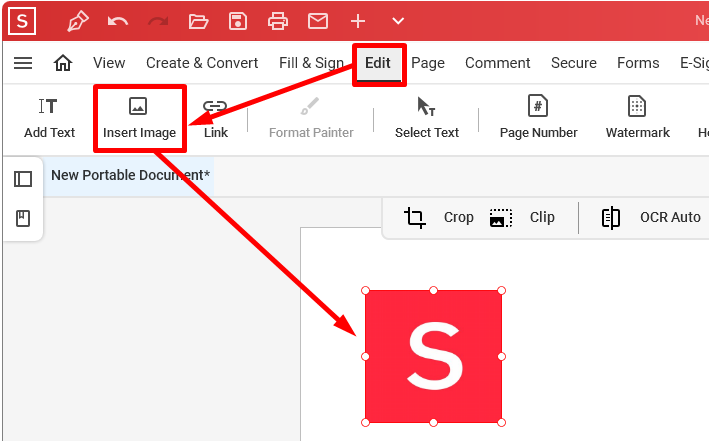This screenshot has height=441, width=709.
Task: Add a Page Number
Action: click(x=538, y=119)
